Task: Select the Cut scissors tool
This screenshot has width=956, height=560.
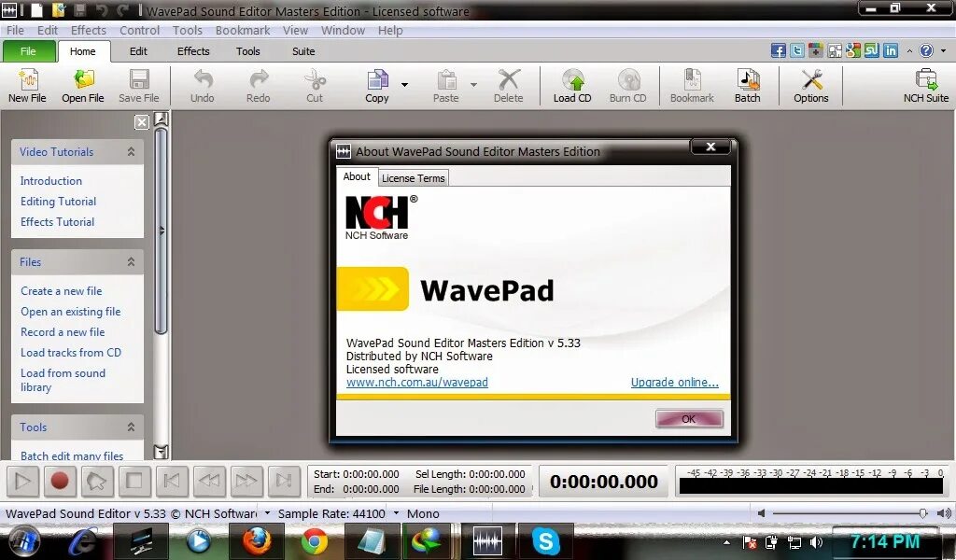Action: 315,80
